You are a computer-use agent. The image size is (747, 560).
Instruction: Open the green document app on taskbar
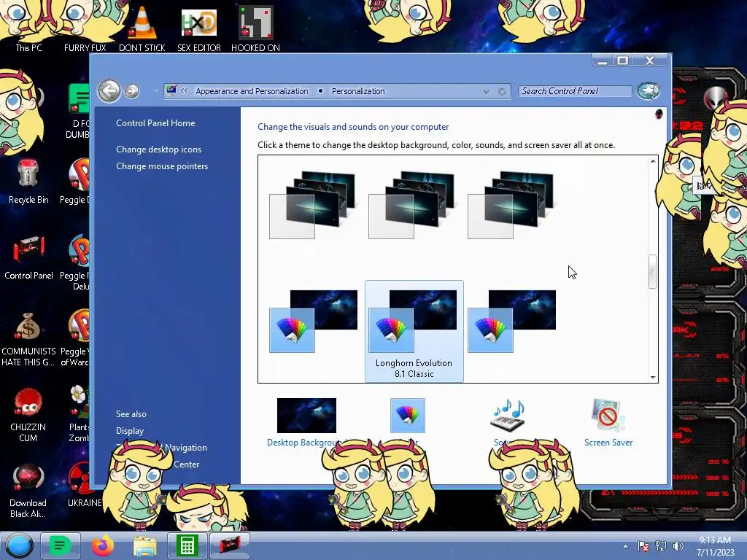pyautogui.click(x=60, y=545)
